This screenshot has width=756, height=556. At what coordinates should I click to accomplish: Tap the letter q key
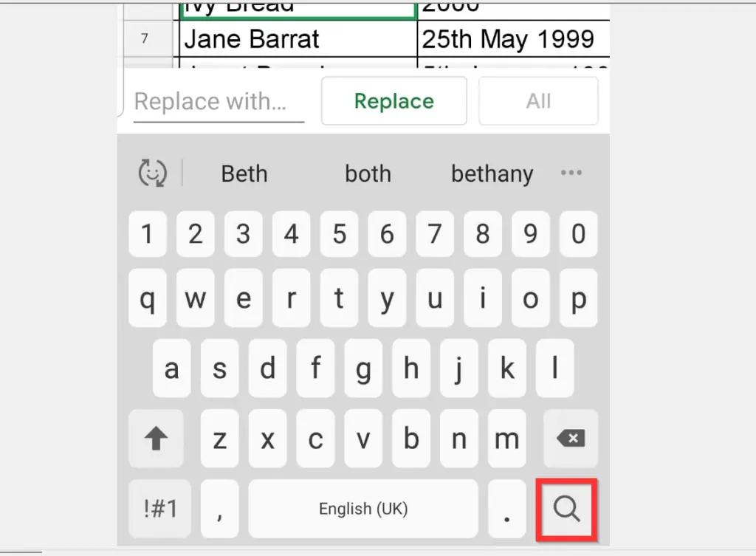coord(147,300)
